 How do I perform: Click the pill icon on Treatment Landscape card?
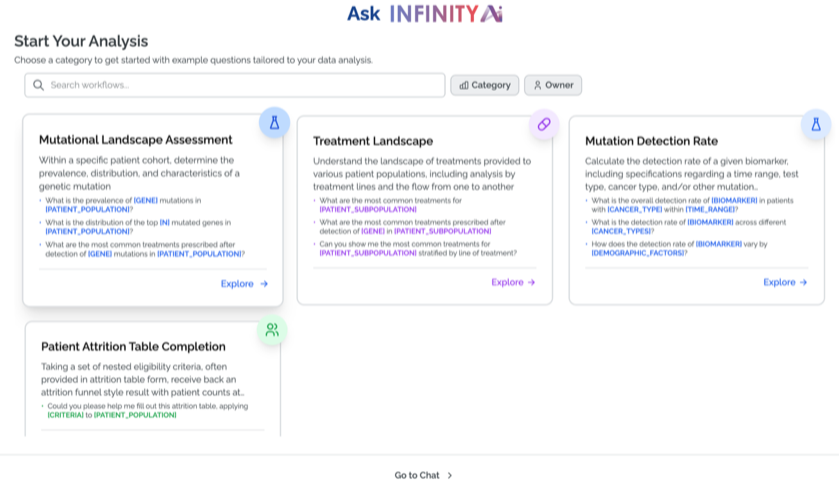[544, 124]
